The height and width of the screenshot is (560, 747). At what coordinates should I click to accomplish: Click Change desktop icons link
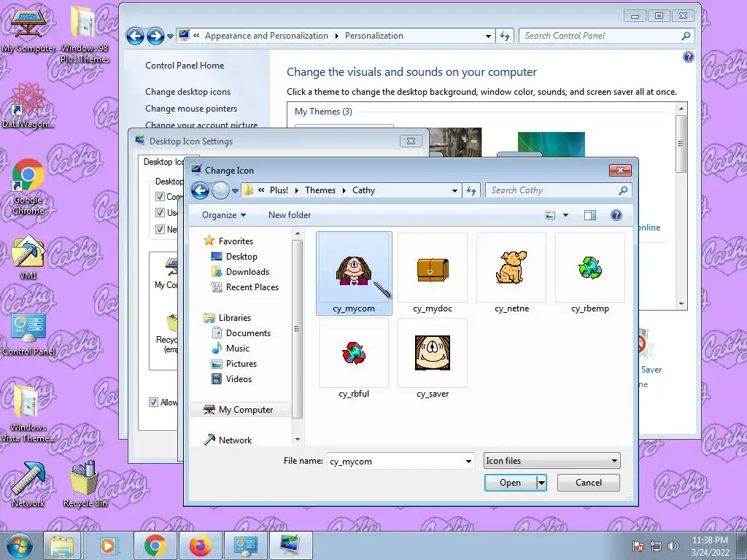(187, 92)
